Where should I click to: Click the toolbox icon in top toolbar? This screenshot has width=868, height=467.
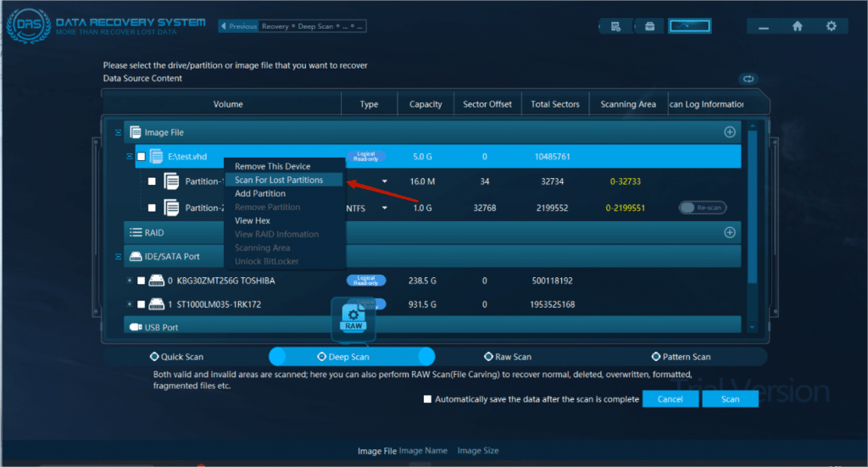click(x=649, y=26)
